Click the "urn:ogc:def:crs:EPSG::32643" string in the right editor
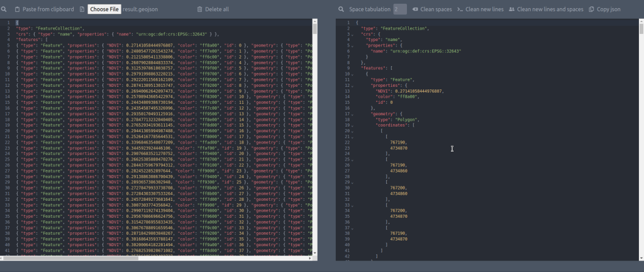This screenshot has width=644, height=272. [x=426, y=52]
